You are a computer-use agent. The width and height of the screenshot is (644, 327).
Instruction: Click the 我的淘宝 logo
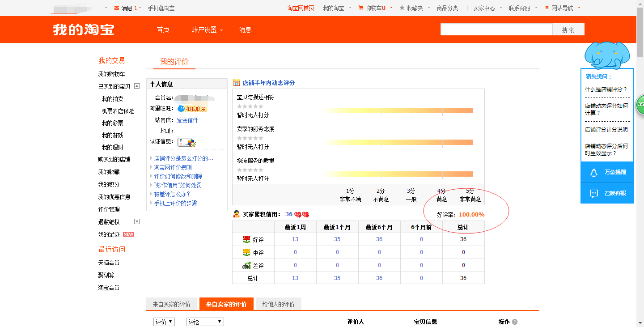pyautogui.click(x=84, y=30)
